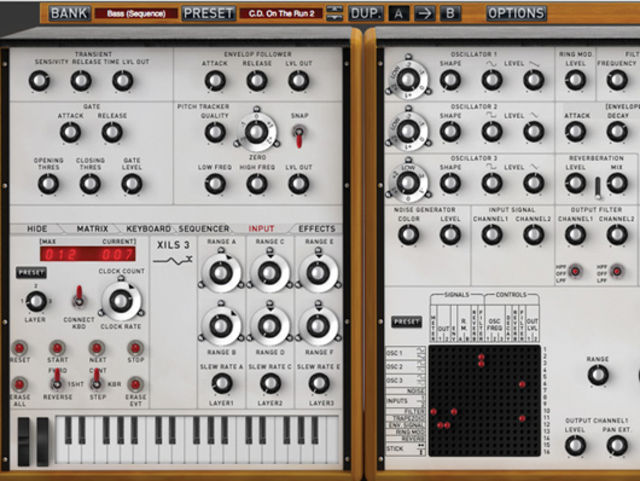Viewport: 640px width, 481px height.
Task: Click the RANGE A dial
Action: coord(221,272)
